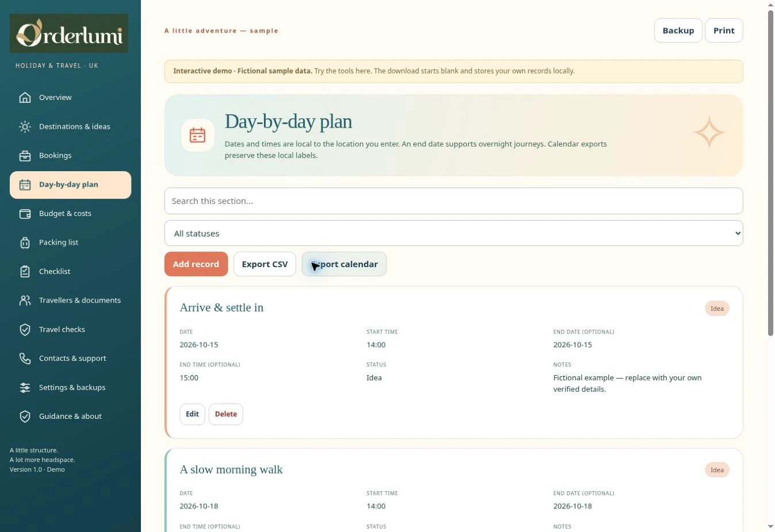The width and height of the screenshot is (775, 532).
Task: Click the 'Version 1.0 · Demo' text
Action: 37,469
